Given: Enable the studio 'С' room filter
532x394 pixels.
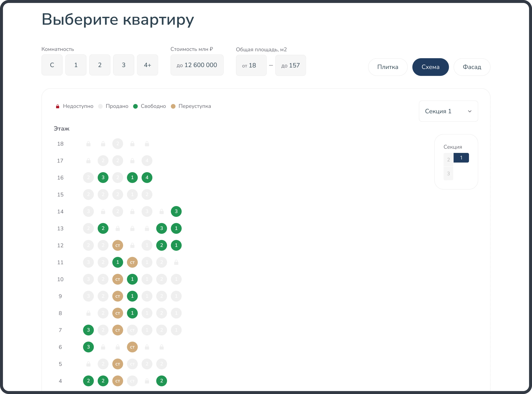Looking at the screenshot, I should pyautogui.click(x=52, y=65).
